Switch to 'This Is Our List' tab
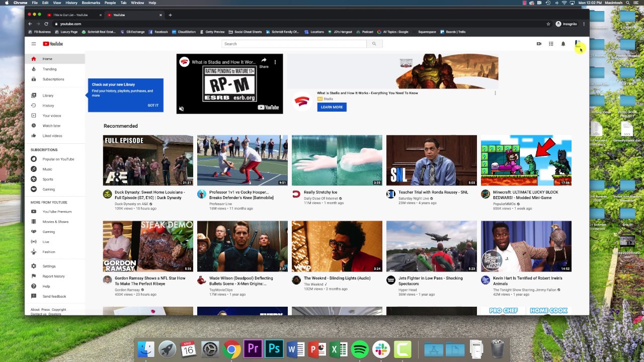Screen dimensions: 644x362 pyautogui.click(x=70, y=15)
